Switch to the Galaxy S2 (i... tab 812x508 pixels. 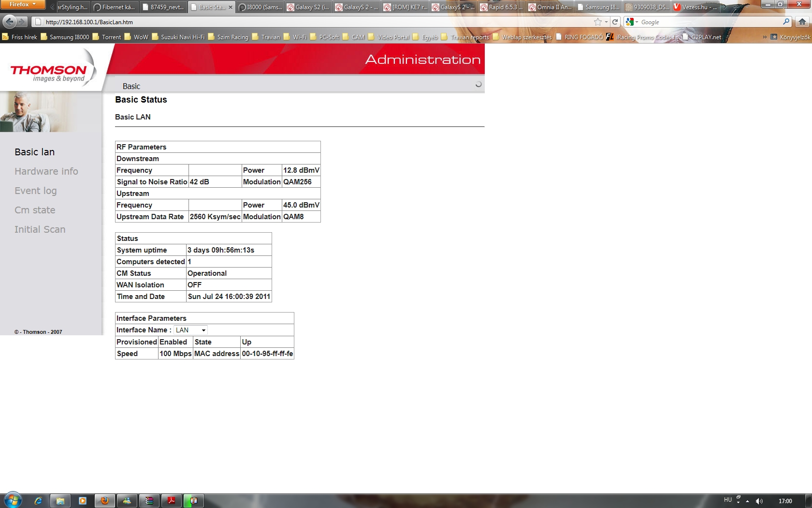point(308,7)
